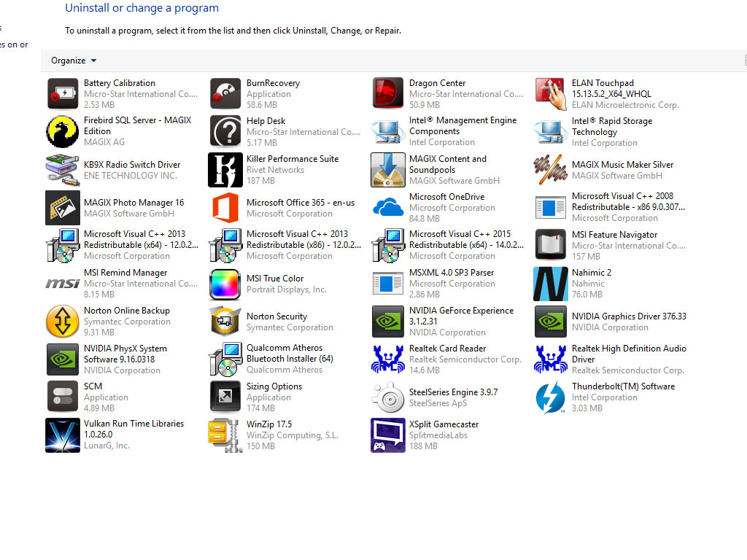
Task: Click the Nahimic 2 icon
Action: pos(551,284)
